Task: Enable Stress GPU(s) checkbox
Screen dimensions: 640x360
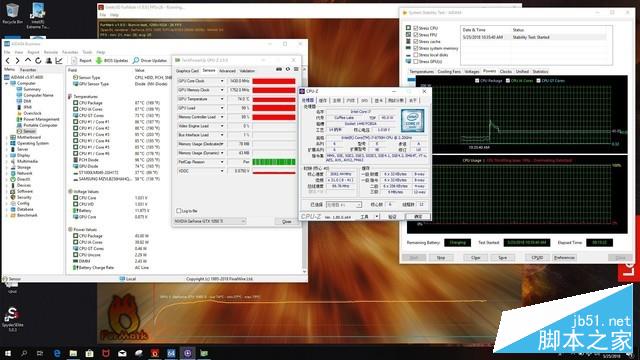Action: pos(416,62)
